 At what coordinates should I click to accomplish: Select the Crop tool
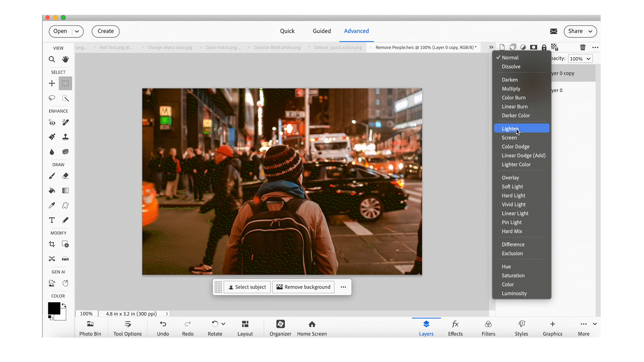coord(52,244)
